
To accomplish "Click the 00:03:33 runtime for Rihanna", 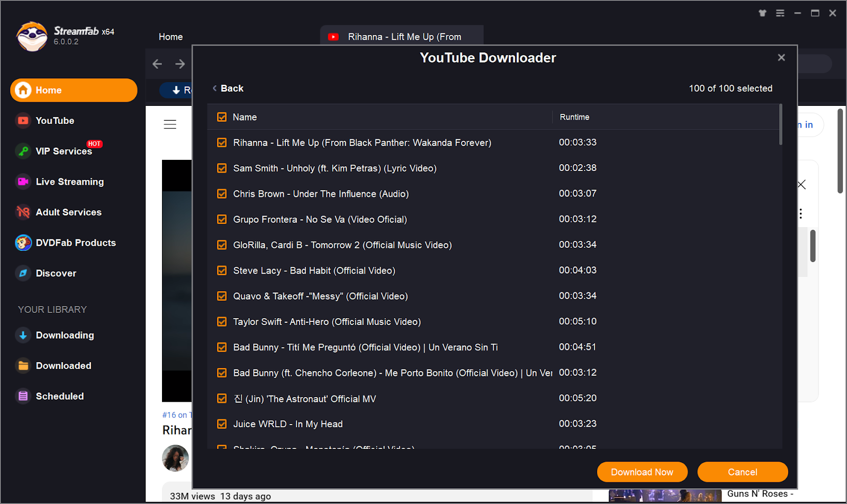I will pyautogui.click(x=578, y=142).
